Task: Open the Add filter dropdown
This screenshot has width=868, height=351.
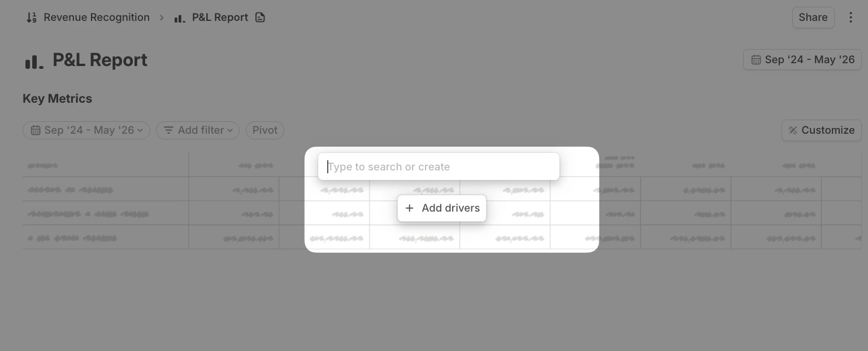Action: coord(198,130)
